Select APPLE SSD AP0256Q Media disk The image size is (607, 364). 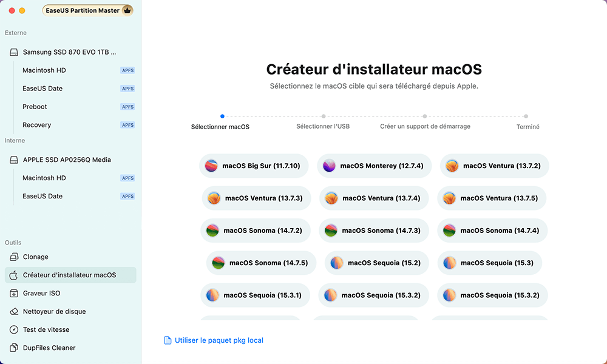tap(67, 160)
